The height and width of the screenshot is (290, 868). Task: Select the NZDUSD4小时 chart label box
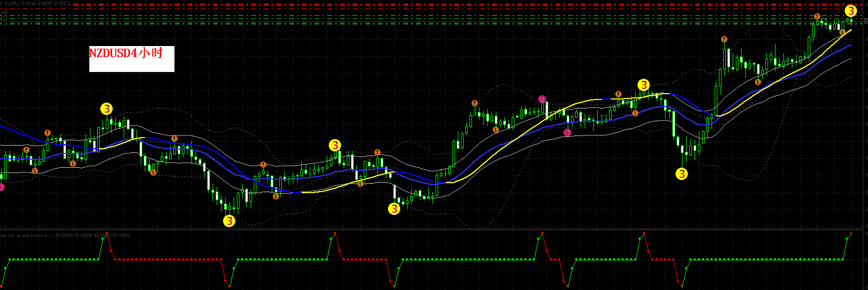click(132, 58)
